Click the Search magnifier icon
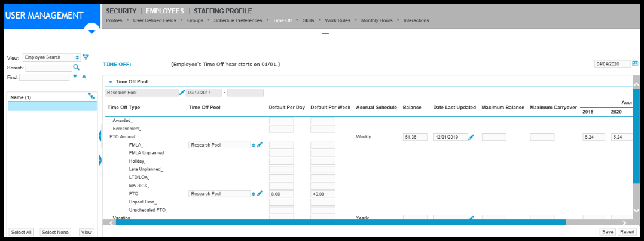This screenshot has height=241, width=644. [76, 68]
